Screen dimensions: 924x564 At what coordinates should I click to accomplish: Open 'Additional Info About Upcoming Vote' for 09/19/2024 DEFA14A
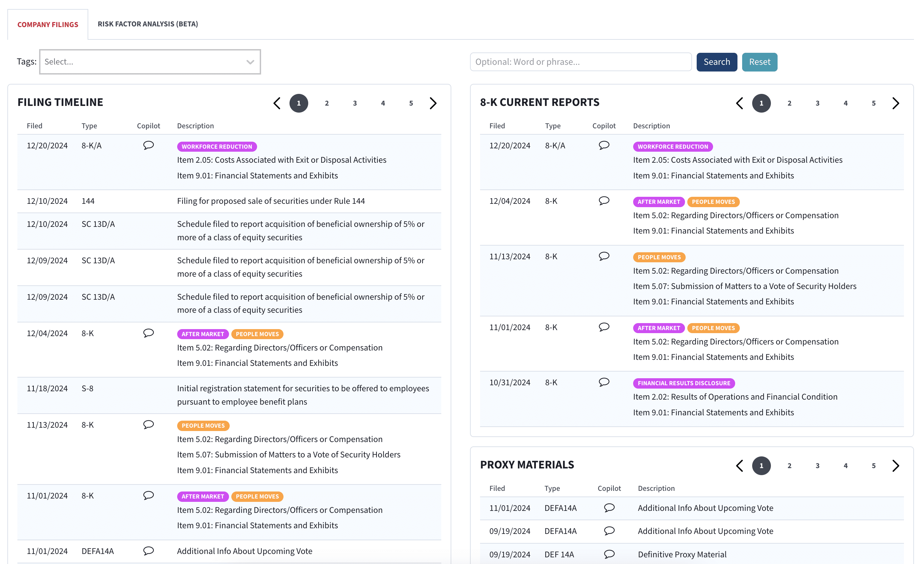[x=705, y=531]
